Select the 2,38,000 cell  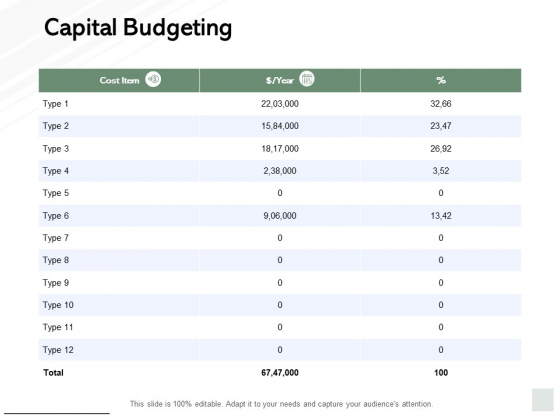pos(280,171)
